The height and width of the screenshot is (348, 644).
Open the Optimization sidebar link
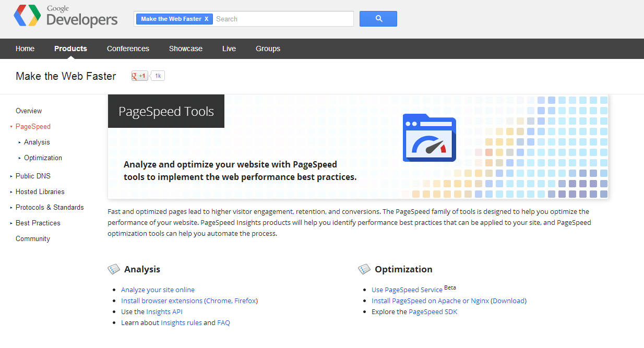click(43, 158)
